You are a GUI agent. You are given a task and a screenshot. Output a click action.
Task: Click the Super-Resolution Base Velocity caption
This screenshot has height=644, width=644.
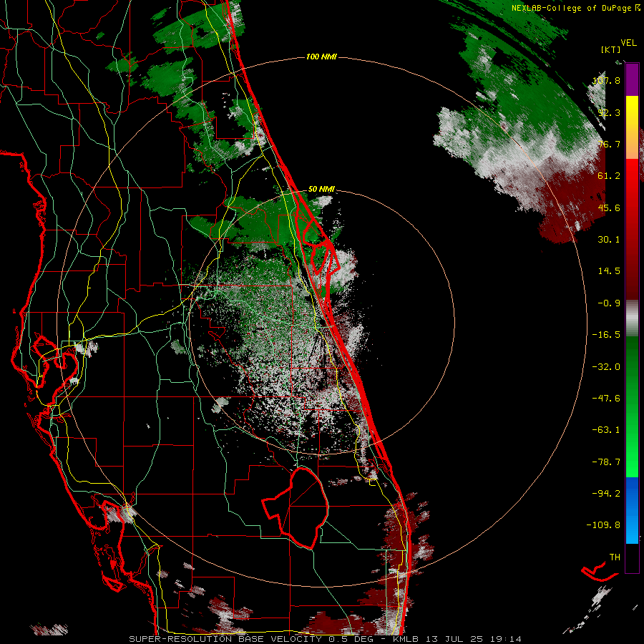[326, 639]
